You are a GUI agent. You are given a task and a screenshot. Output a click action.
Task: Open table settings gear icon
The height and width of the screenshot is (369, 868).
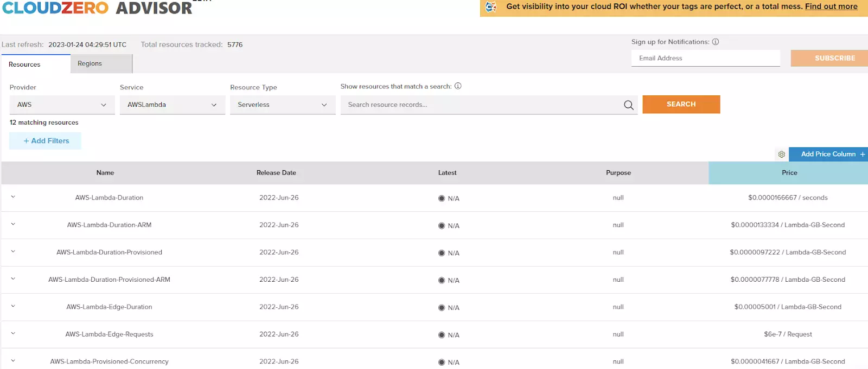click(x=782, y=154)
